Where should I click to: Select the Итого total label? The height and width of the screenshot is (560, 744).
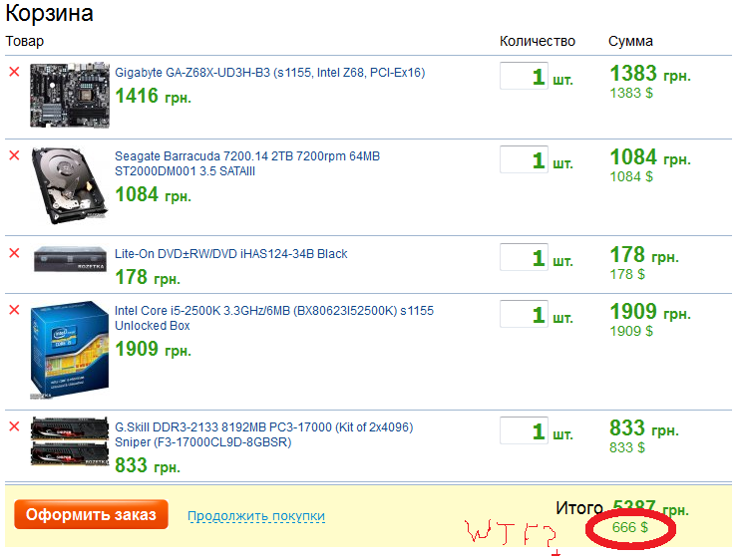click(578, 508)
